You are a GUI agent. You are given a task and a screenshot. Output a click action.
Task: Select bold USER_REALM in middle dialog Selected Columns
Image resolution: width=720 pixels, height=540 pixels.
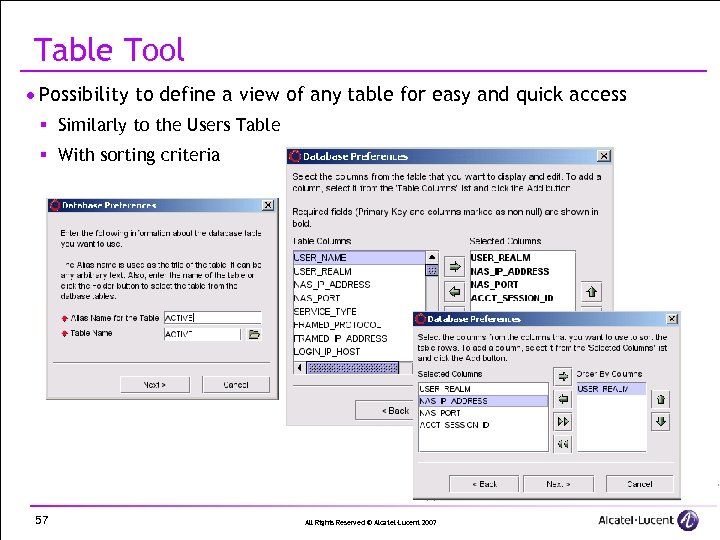pos(523,258)
